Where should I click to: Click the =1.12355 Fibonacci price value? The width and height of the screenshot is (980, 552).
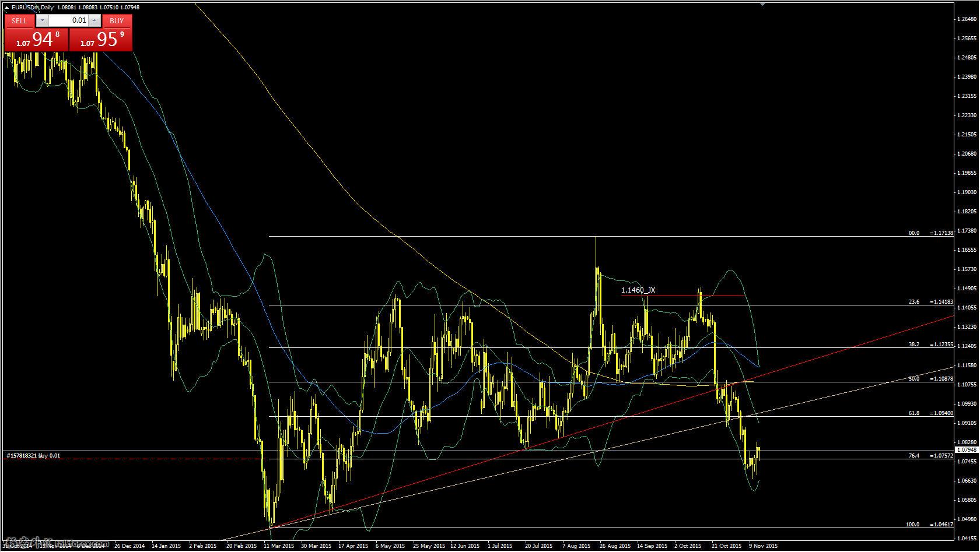pos(942,344)
